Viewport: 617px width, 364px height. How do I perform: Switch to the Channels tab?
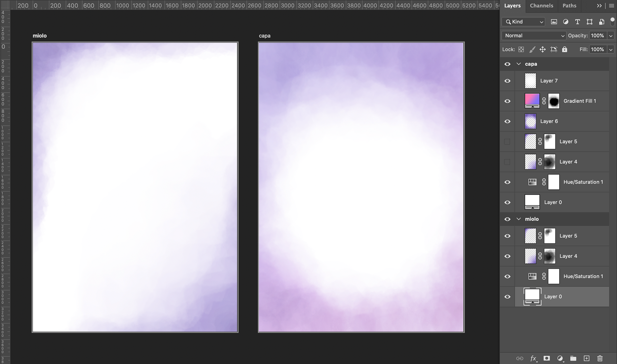(541, 6)
